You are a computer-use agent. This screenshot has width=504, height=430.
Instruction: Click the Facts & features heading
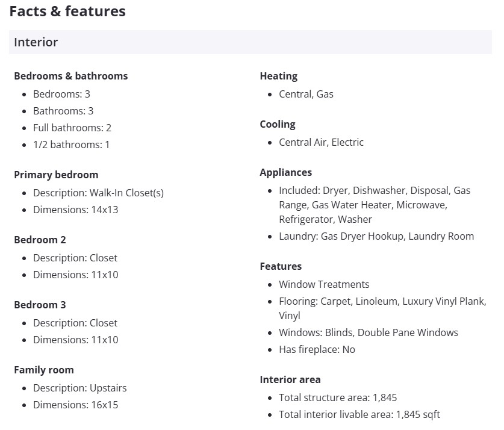click(x=67, y=11)
